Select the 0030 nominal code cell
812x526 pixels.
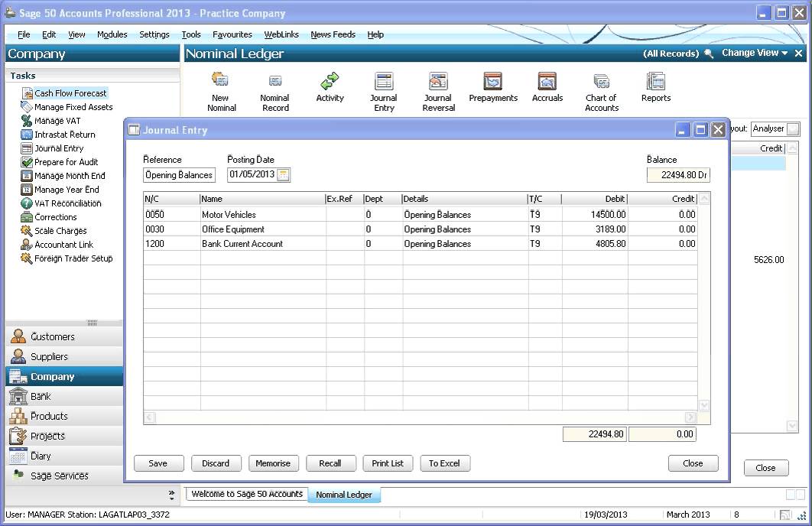pos(172,229)
